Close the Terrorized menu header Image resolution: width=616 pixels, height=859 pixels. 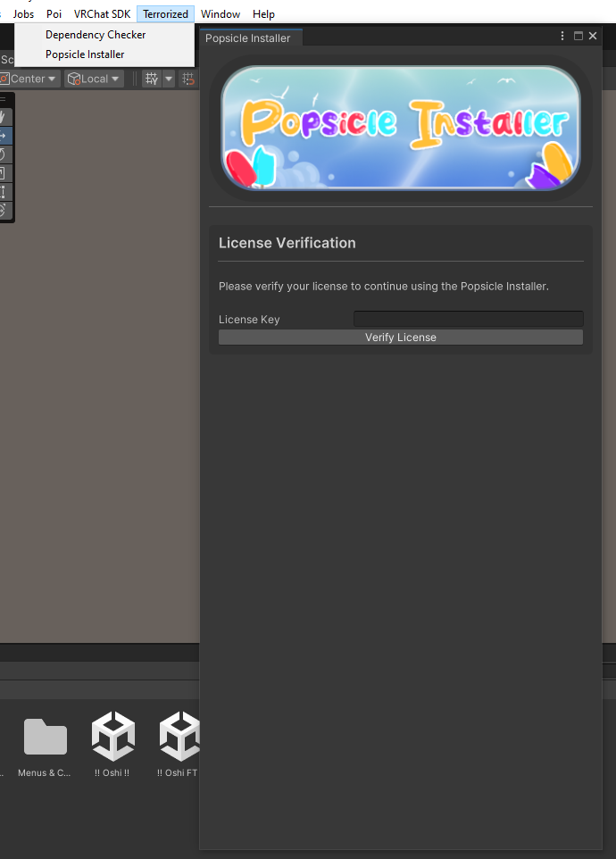pyautogui.click(x=165, y=13)
